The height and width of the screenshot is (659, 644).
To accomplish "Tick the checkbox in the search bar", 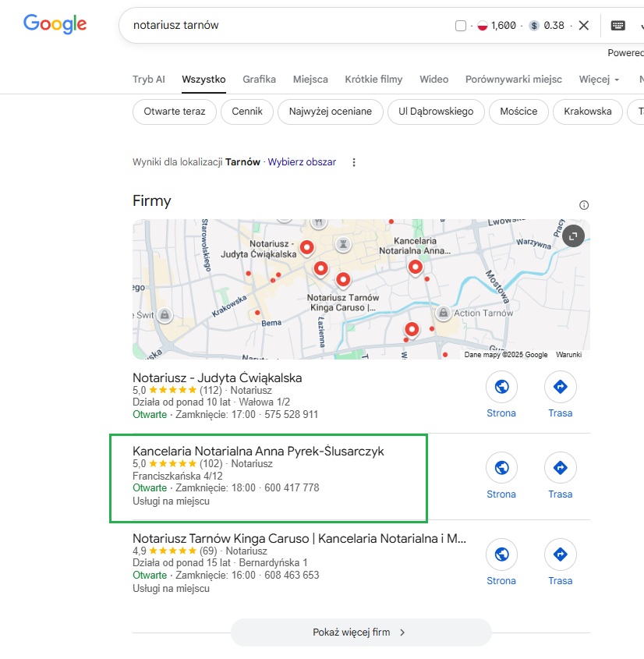I will [x=461, y=26].
